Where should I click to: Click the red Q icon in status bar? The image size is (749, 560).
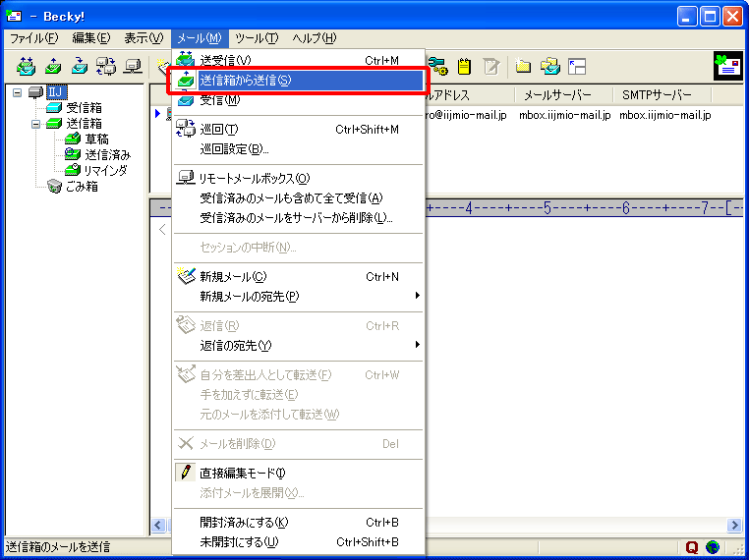tap(691, 547)
